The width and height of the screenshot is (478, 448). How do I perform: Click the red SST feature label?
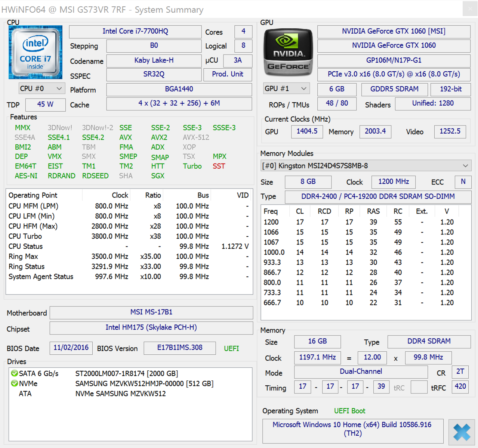click(219, 166)
